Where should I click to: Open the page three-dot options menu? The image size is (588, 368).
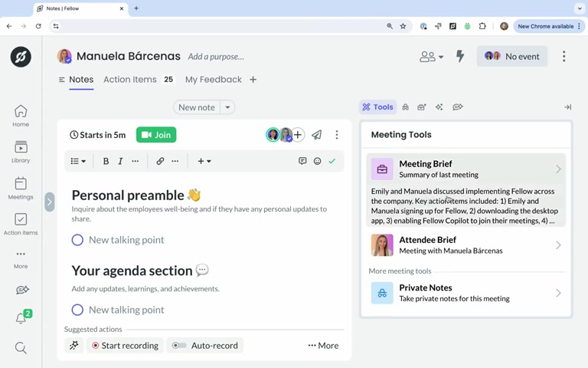click(563, 56)
